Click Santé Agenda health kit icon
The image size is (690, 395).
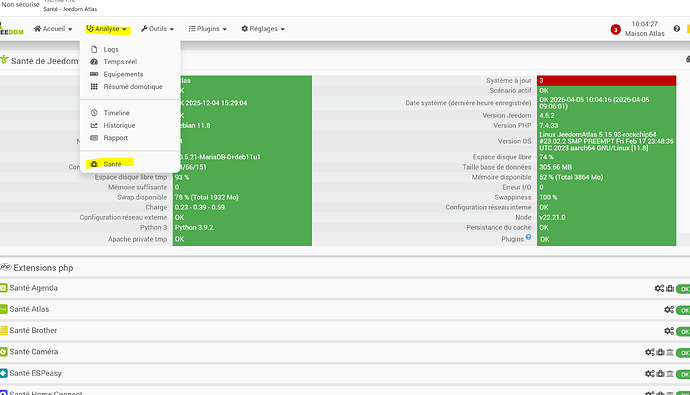(x=670, y=289)
